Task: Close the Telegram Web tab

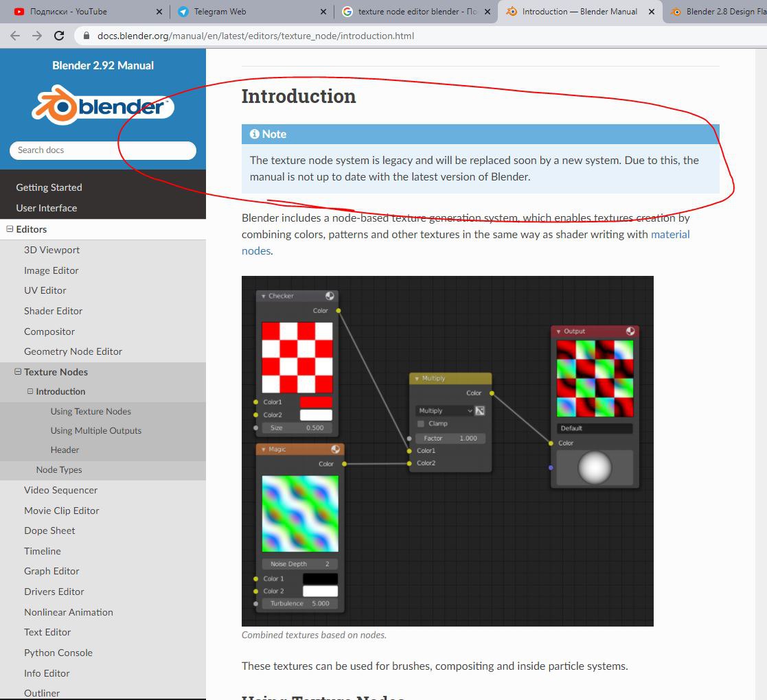Action: (323, 12)
